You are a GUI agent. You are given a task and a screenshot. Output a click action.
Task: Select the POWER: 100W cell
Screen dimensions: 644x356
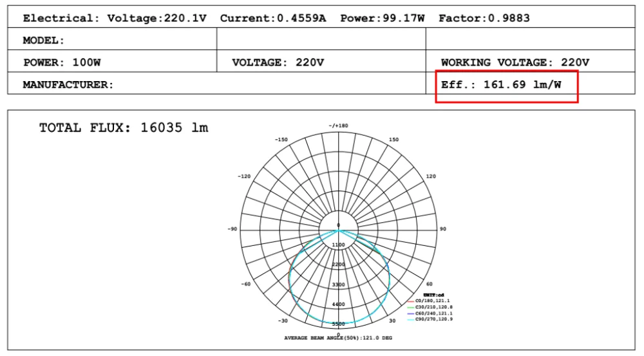[x=62, y=62]
